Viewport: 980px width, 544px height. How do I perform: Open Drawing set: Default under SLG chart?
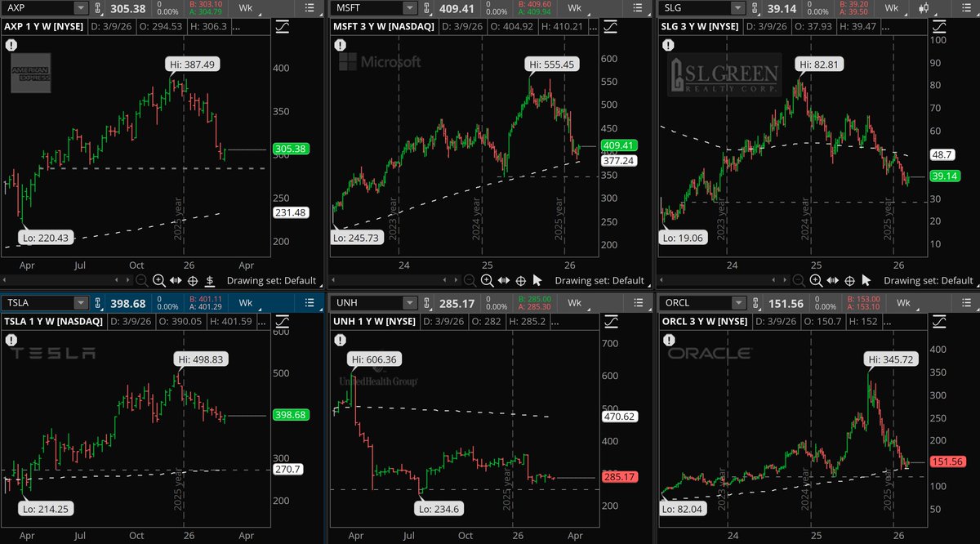929,280
